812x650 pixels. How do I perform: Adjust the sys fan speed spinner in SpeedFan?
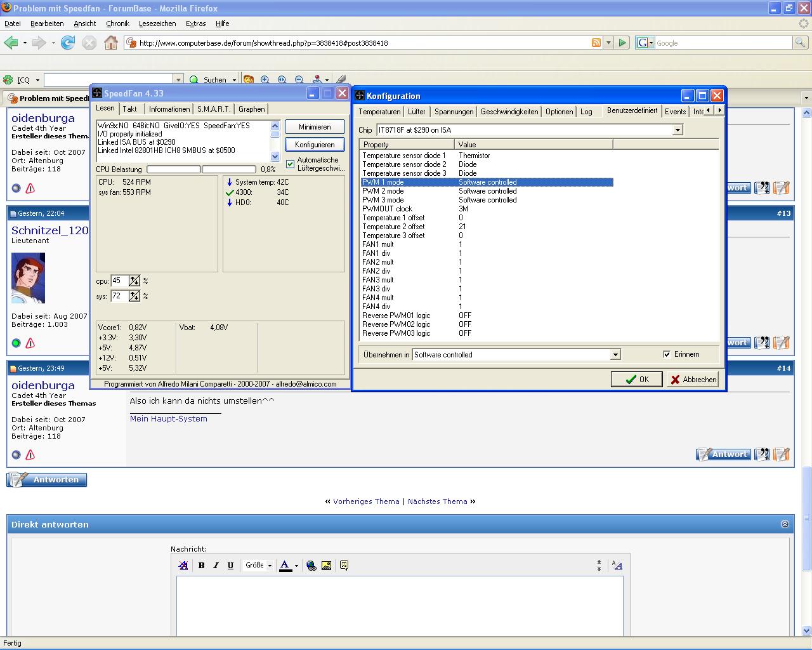click(134, 296)
